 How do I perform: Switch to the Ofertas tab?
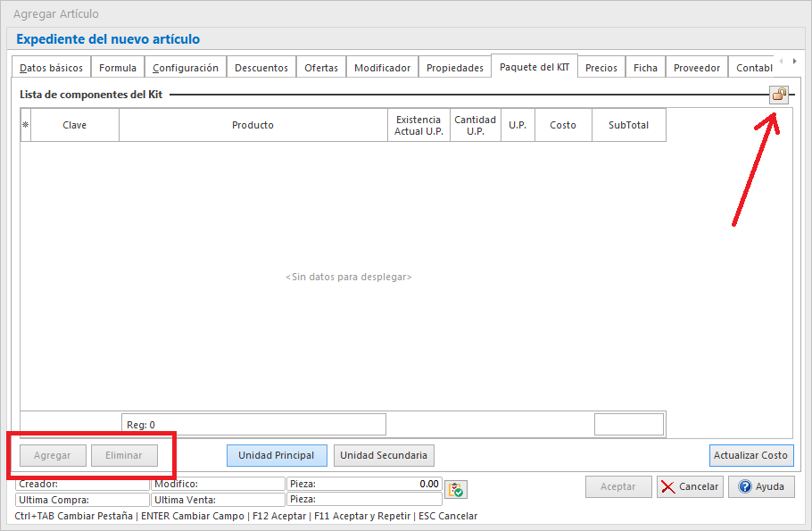[x=321, y=68]
